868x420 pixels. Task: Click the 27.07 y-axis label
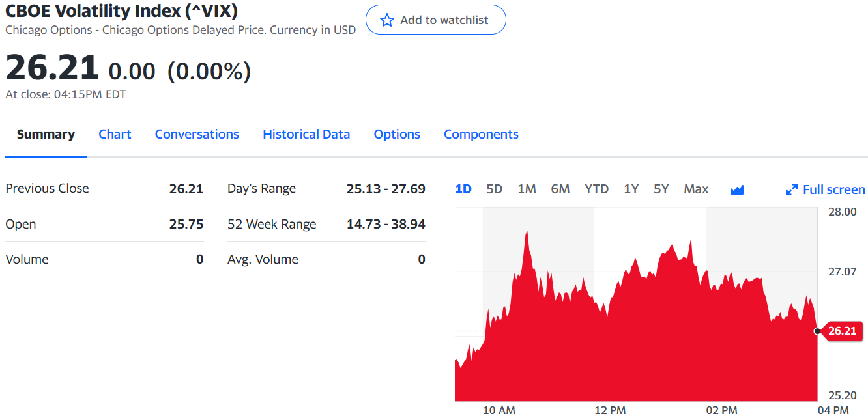tap(842, 272)
